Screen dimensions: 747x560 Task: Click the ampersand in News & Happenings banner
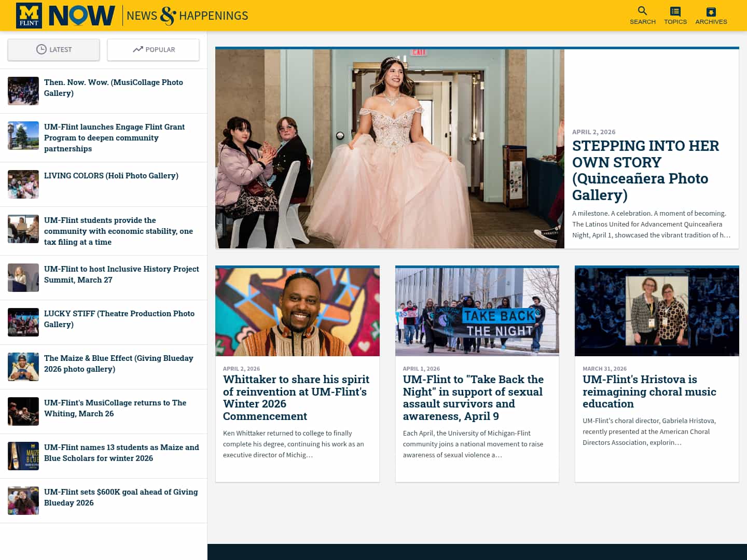click(167, 15)
